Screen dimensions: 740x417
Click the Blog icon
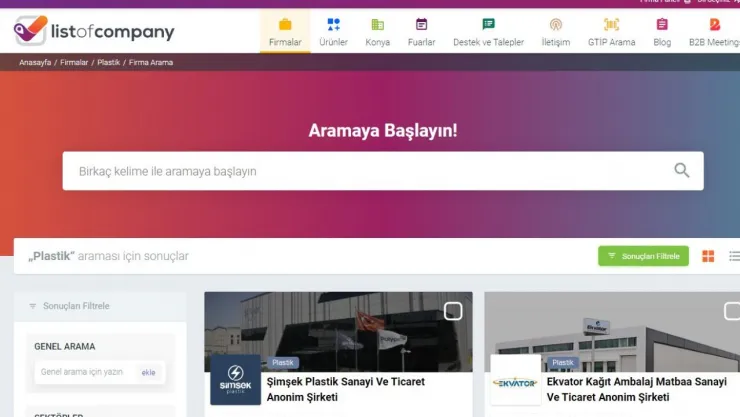pyautogui.click(x=662, y=24)
